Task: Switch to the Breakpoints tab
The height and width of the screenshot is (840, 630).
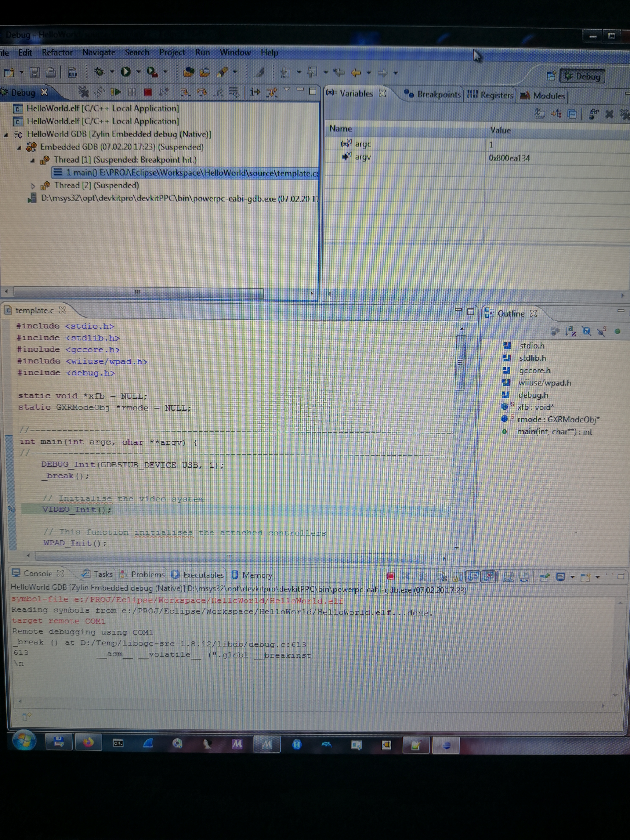Action: (x=432, y=94)
